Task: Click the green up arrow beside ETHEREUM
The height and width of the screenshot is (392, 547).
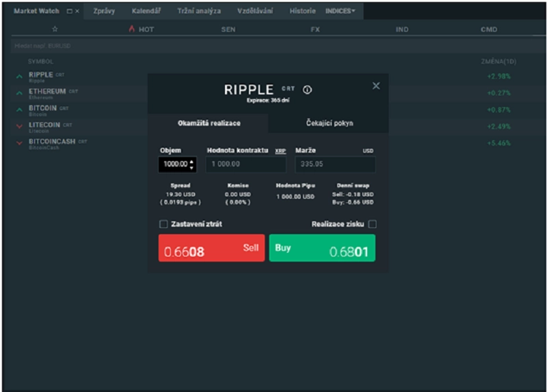Action: pos(20,93)
